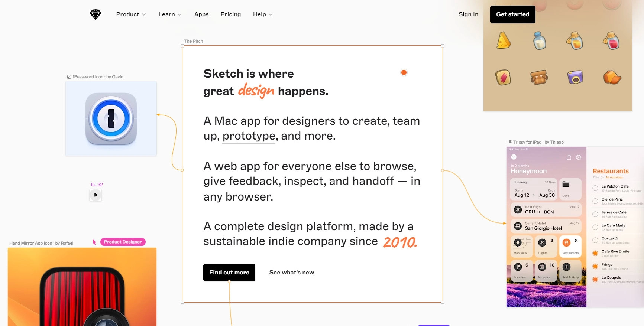Expand the Help dropdown menu

[263, 14]
